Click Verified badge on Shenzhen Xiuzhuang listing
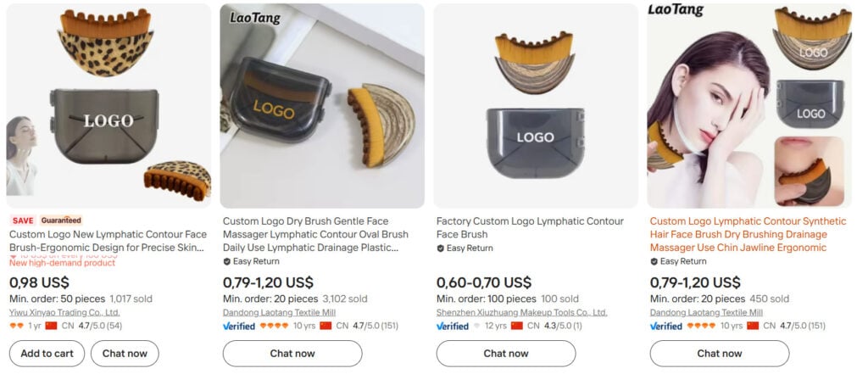 (x=453, y=326)
